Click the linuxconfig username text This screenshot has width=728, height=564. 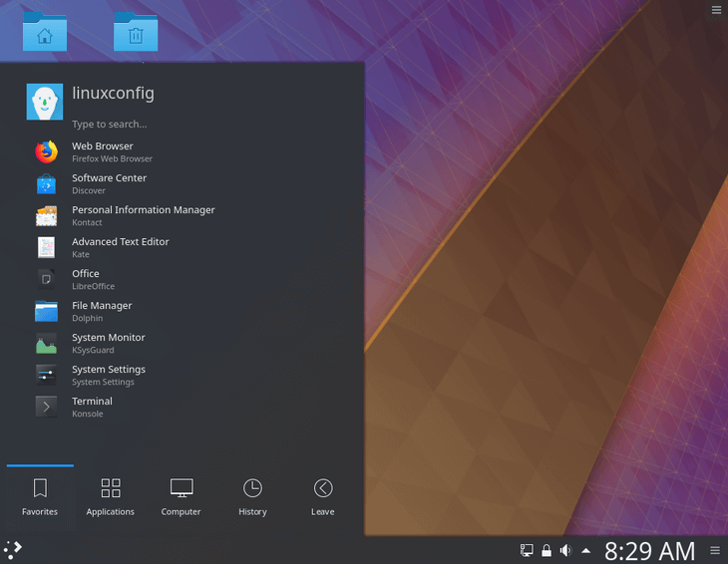[x=113, y=94]
